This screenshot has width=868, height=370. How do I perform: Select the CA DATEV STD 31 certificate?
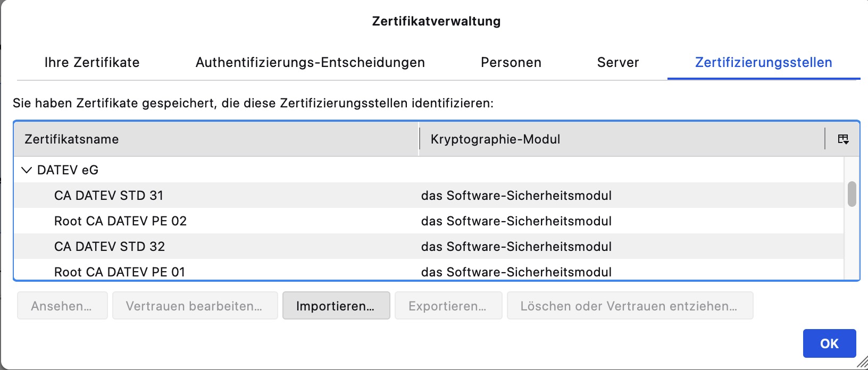[x=108, y=196]
